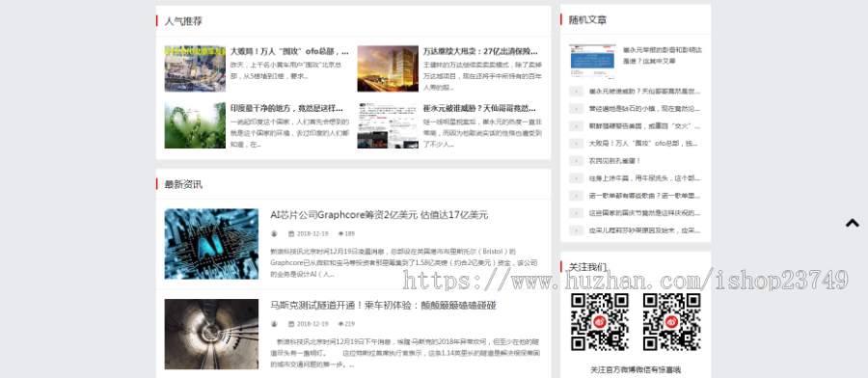Click the author icon under the Graphcore article

point(274,233)
